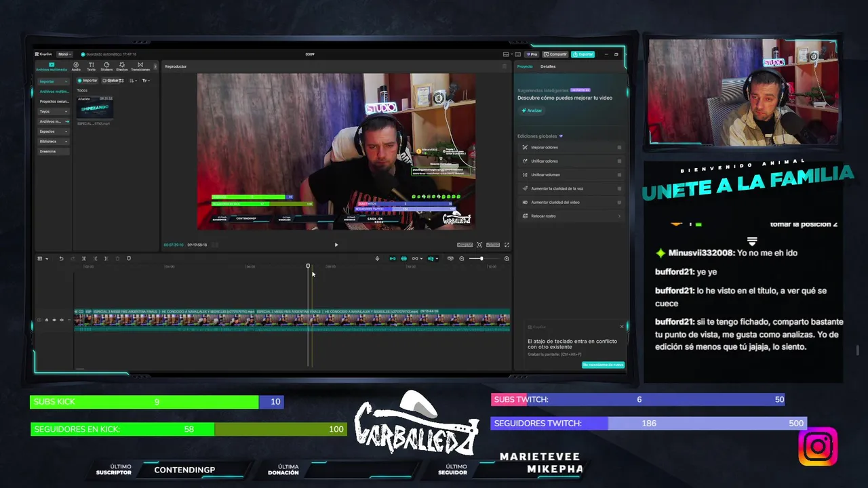Click the Instagram logo on stream overlay
868x488 pixels.
pyautogui.click(x=818, y=447)
